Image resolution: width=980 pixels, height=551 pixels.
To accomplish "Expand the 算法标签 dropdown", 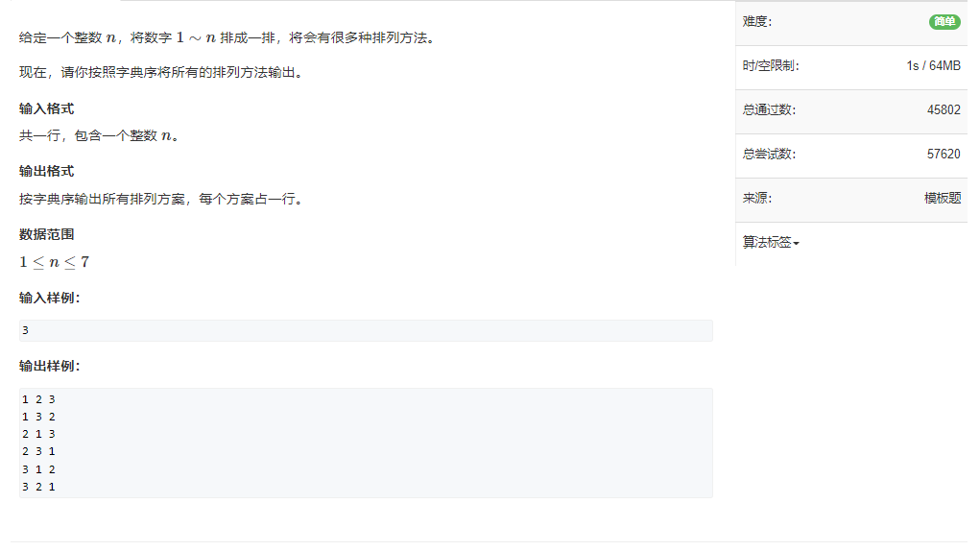I will tap(771, 243).
